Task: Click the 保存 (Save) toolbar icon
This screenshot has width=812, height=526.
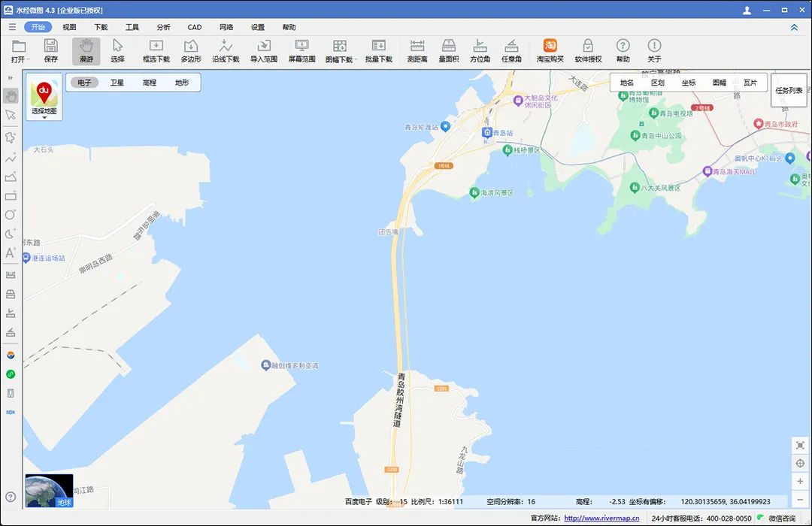Action: 51,51
